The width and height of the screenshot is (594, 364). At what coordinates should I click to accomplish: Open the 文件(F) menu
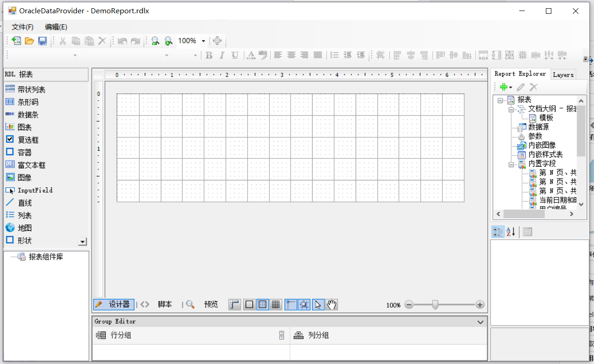pyautogui.click(x=22, y=27)
